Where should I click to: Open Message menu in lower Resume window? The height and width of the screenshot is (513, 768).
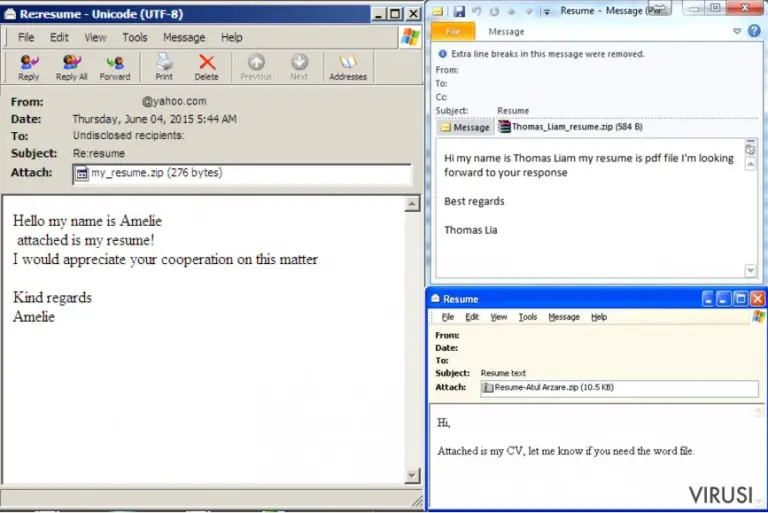click(x=564, y=317)
